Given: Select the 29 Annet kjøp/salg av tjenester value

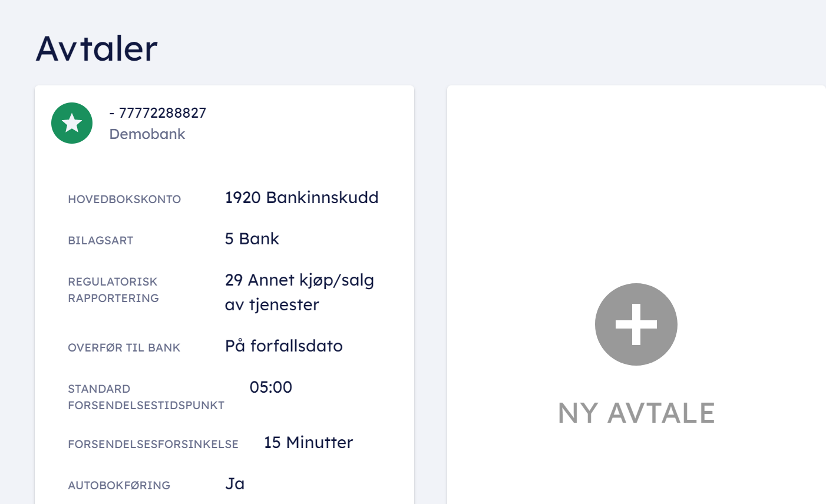Looking at the screenshot, I should pyautogui.click(x=299, y=292).
